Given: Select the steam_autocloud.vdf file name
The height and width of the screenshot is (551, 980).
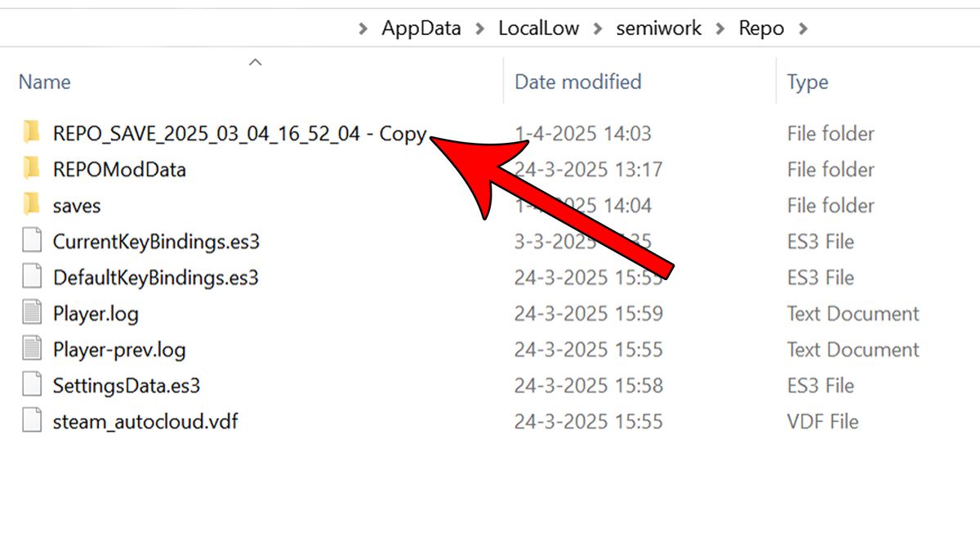Looking at the screenshot, I should 145,422.
